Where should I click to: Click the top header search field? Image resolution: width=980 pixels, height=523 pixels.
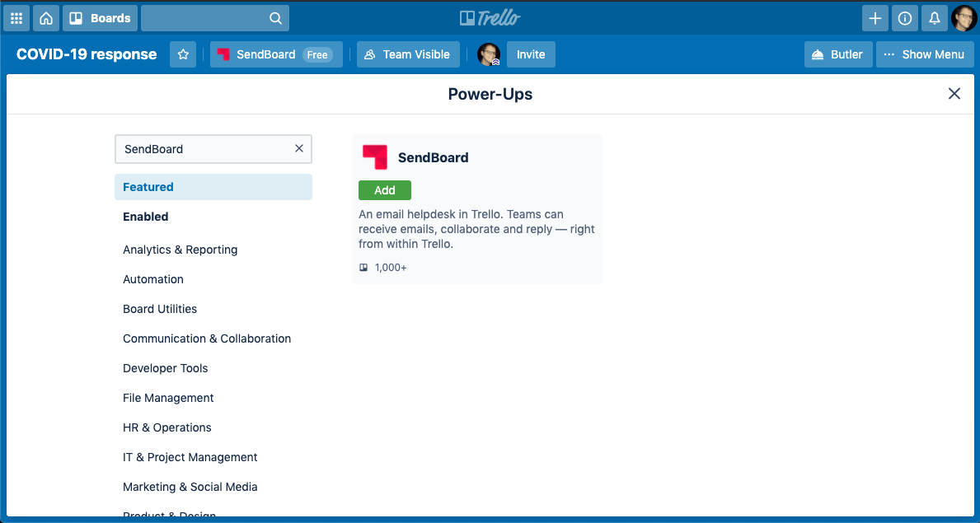215,18
